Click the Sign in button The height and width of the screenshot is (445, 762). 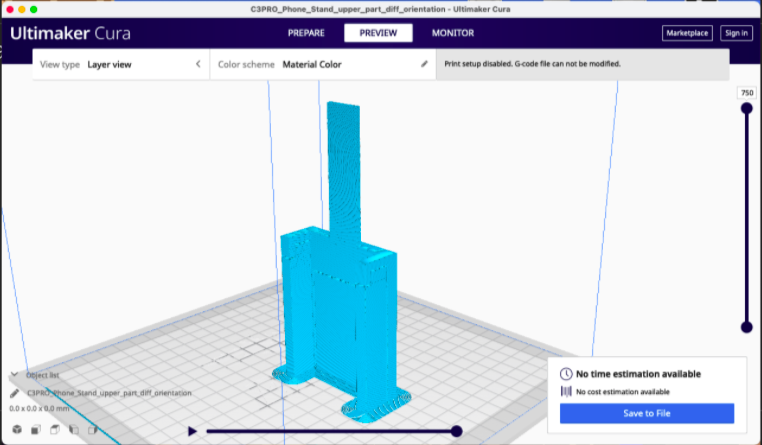tap(736, 33)
